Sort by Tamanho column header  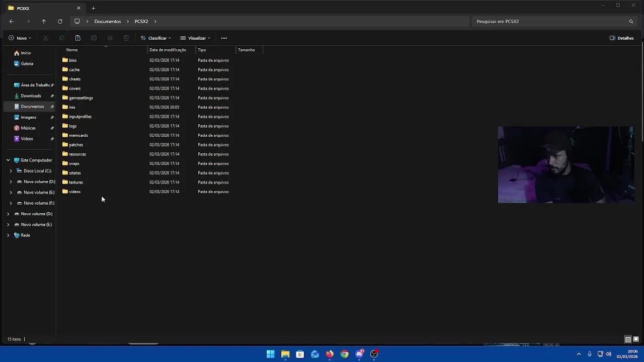pyautogui.click(x=246, y=50)
